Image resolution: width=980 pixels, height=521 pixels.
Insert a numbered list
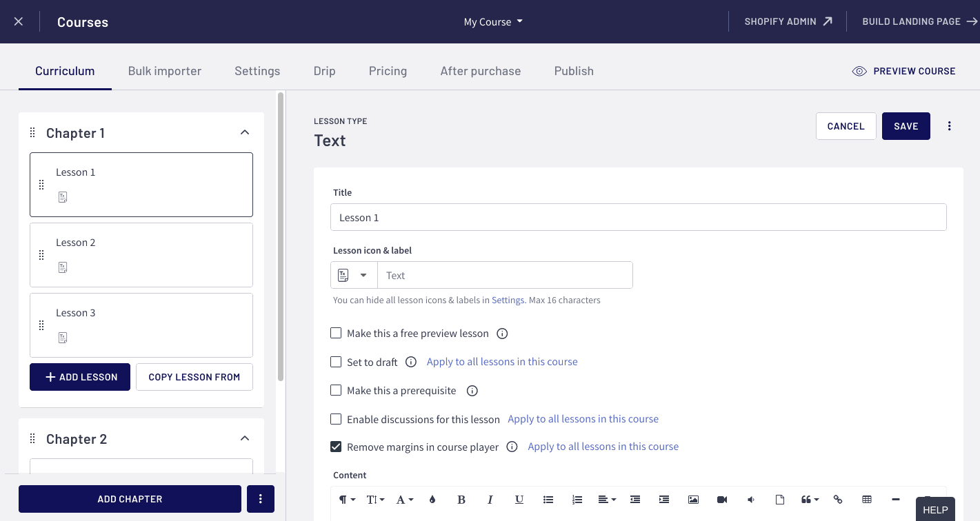[x=577, y=500]
